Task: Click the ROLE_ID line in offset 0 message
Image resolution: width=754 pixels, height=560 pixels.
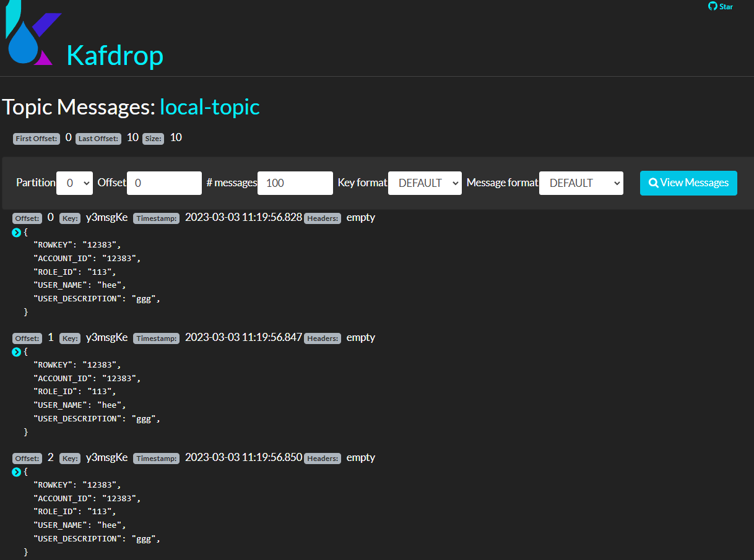Action: (75, 272)
